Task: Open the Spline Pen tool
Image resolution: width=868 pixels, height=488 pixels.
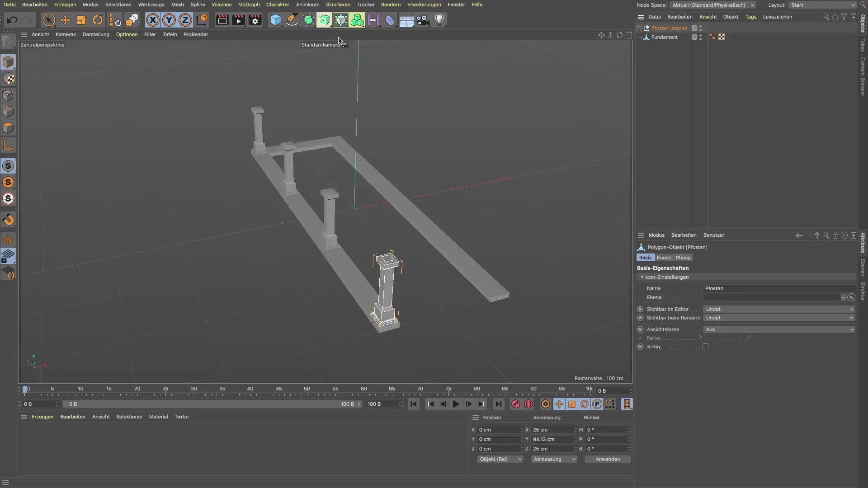Action: [x=292, y=20]
